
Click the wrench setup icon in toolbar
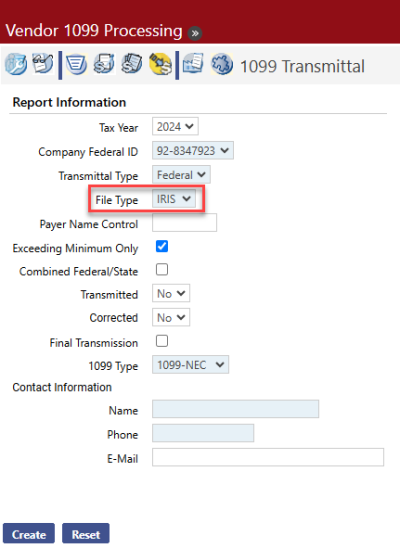point(16,64)
